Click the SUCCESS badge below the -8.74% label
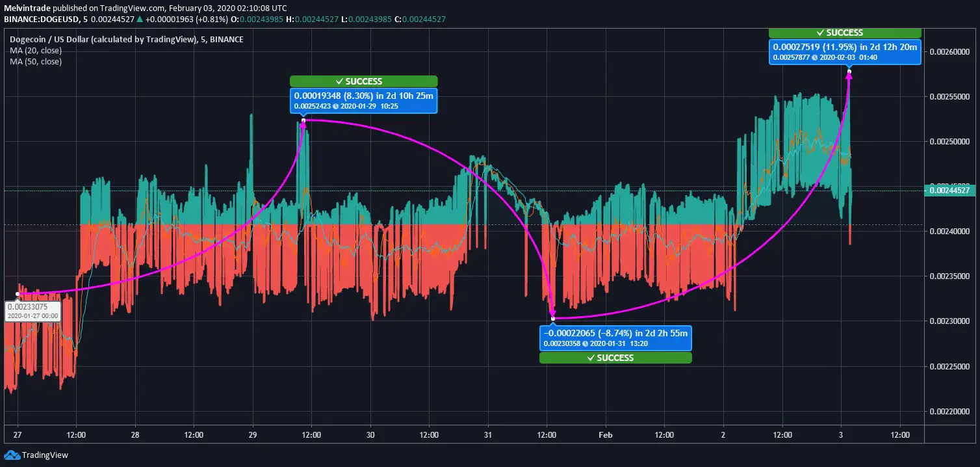This screenshot has height=467, width=980. (615, 358)
